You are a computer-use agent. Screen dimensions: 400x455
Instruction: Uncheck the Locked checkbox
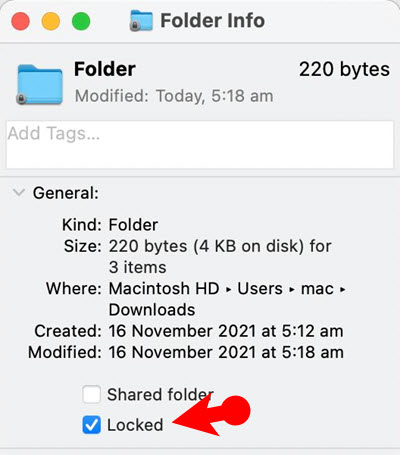click(x=91, y=425)
